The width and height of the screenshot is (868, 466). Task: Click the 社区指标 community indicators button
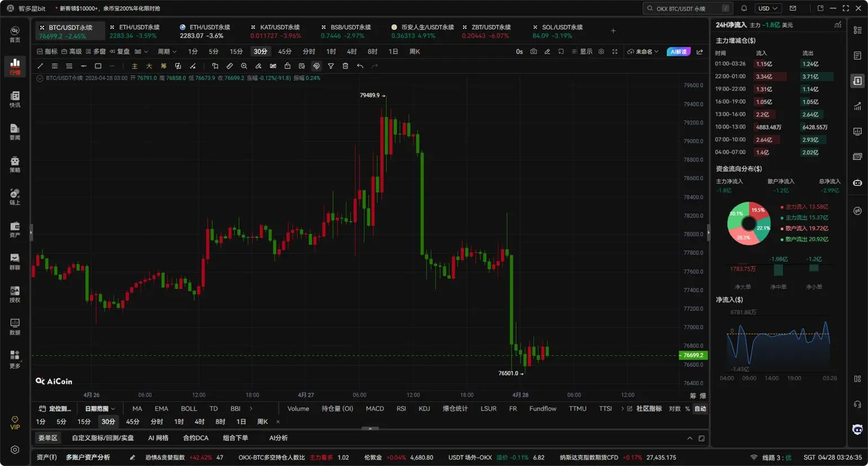pos(644,409)
